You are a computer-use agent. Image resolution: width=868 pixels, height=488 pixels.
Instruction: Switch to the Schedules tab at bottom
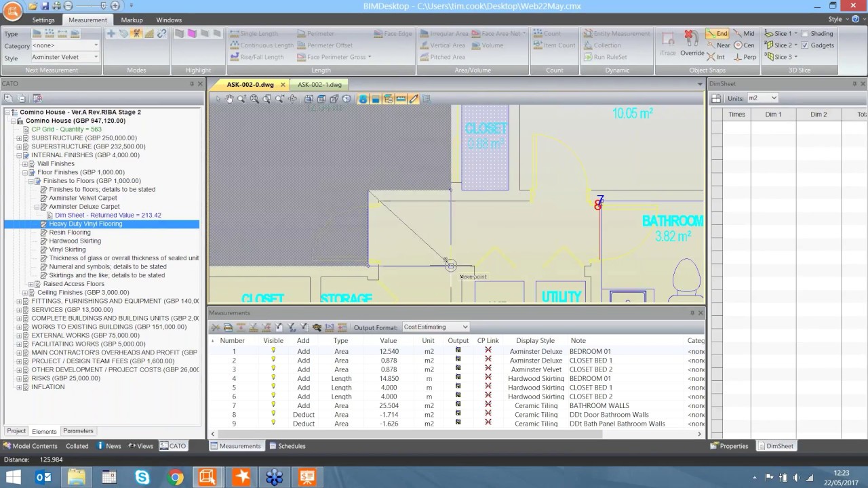[288, 446]
